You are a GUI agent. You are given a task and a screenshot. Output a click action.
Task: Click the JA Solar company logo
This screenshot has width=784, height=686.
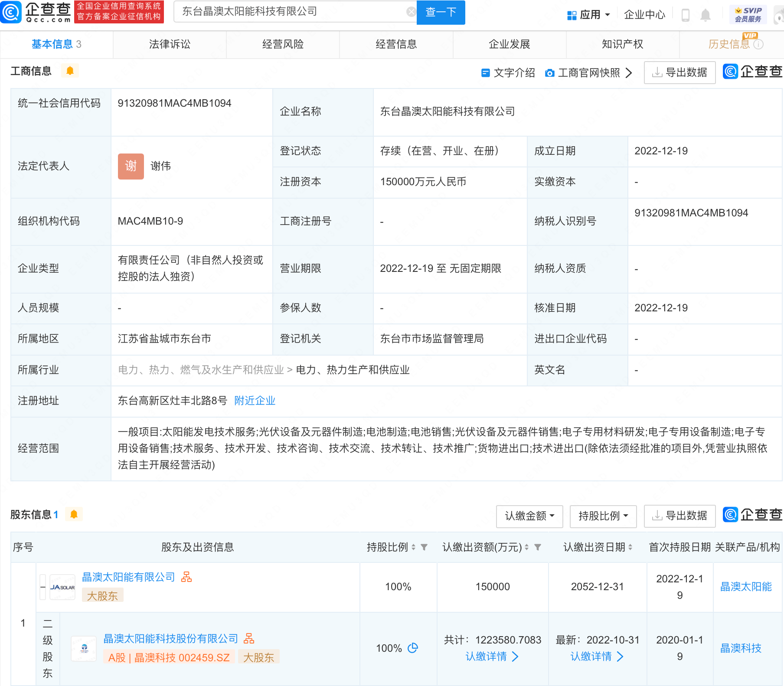point(62,587)
